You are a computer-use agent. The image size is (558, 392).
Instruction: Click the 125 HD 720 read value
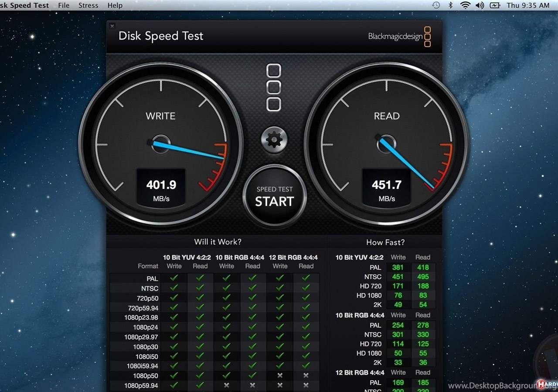point(423,344)
